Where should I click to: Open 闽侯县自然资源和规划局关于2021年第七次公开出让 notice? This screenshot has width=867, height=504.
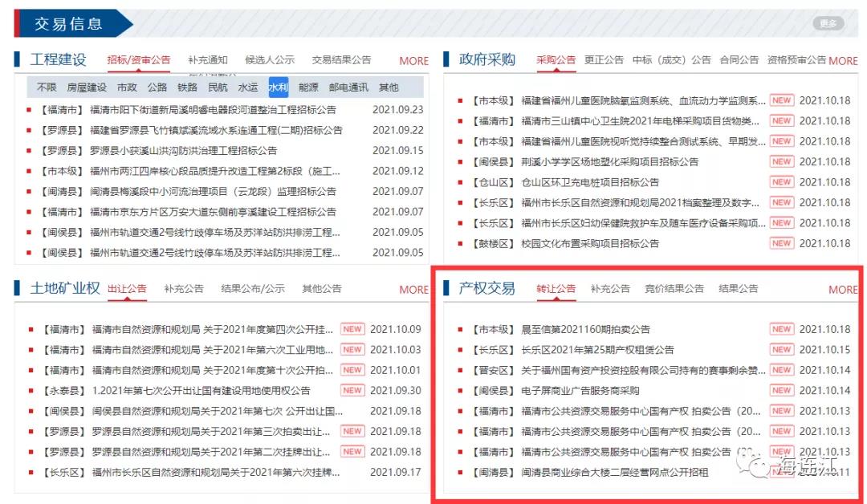pyautogui.click(x=218, y=412)
